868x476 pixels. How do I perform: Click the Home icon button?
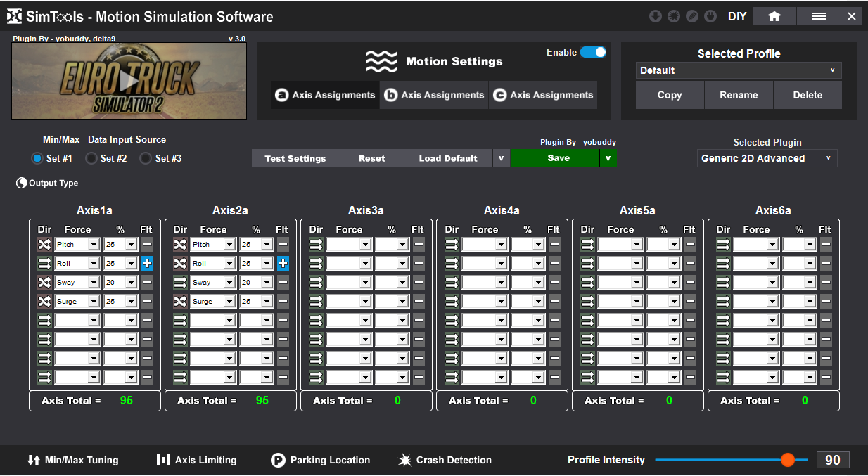point(774,16)
